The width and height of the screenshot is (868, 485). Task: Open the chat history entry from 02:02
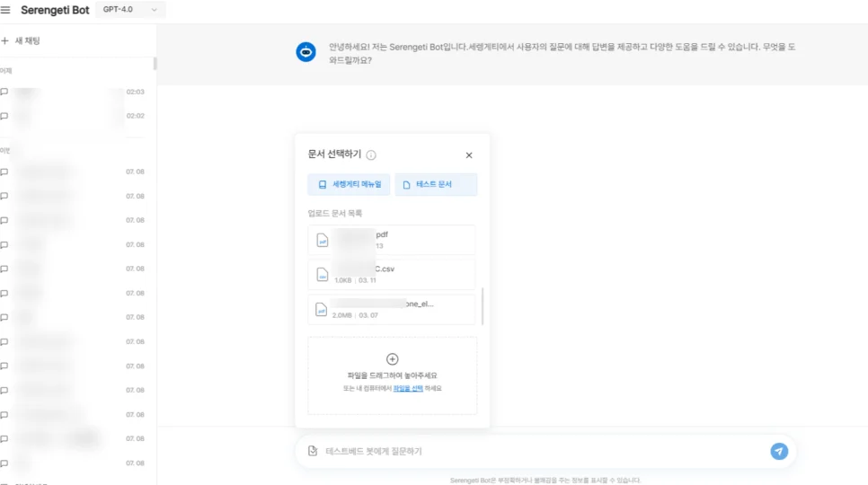73,116
